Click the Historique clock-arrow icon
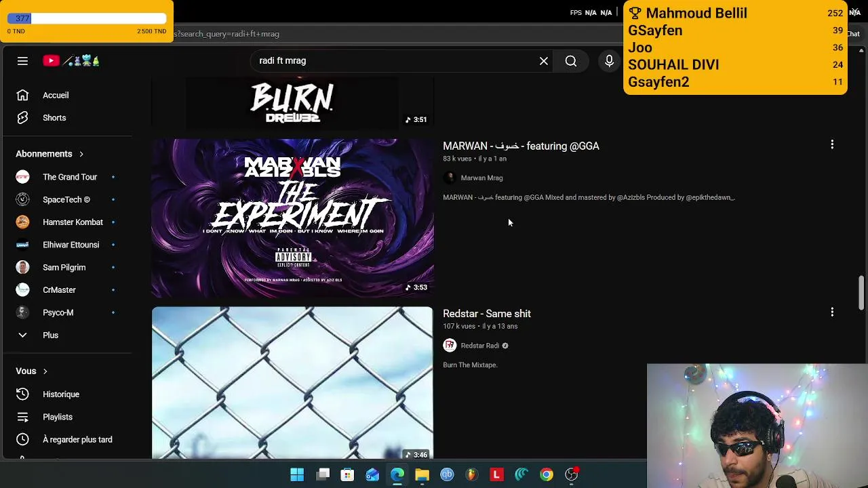This screenshot has height=488, width=868. click(x=22, y=394)
